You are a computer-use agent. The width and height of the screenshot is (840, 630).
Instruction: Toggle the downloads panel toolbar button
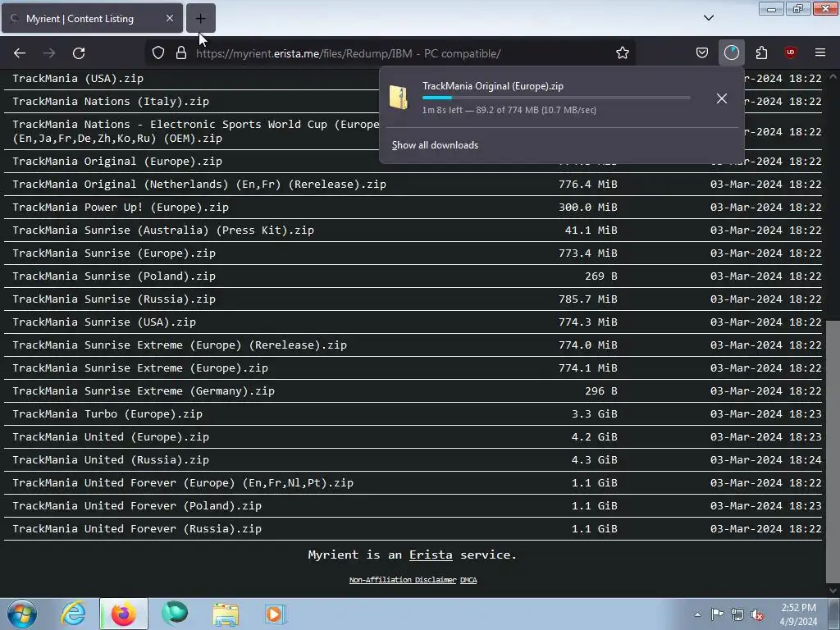(x=731, y=53)
